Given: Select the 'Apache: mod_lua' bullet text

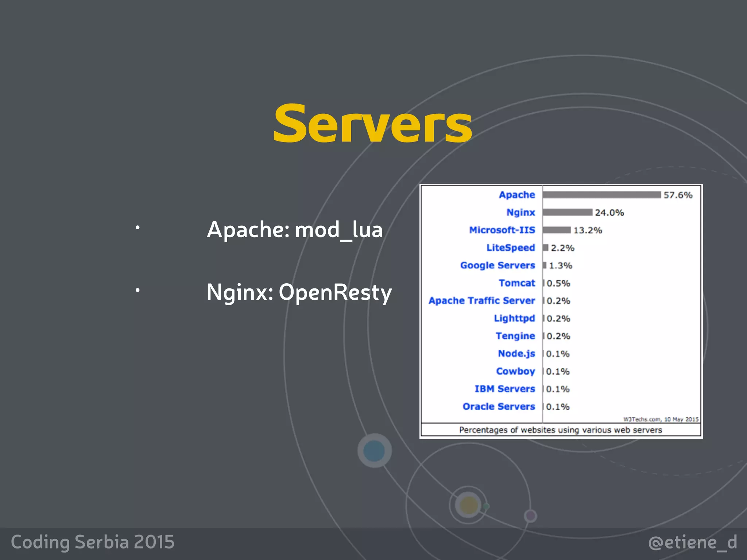Looking at the screenshot, I should click(x=295, y=230).
